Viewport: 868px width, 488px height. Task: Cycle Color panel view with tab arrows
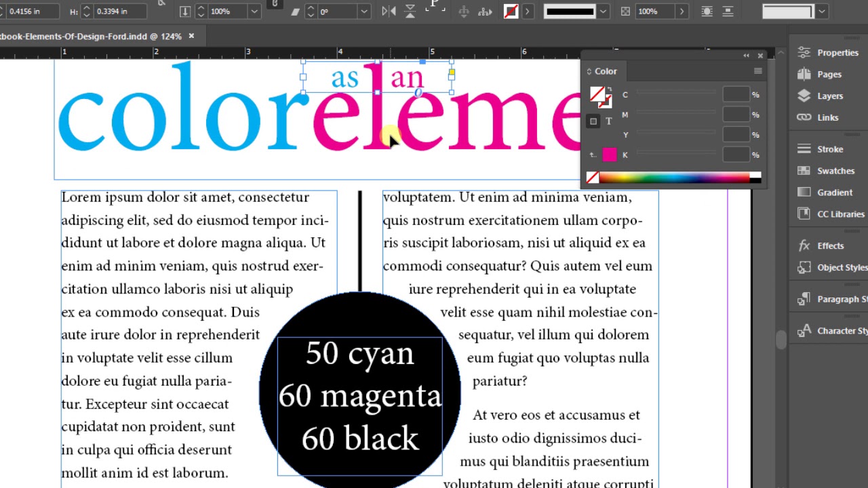pyautogui.click(x=589, y=71)
